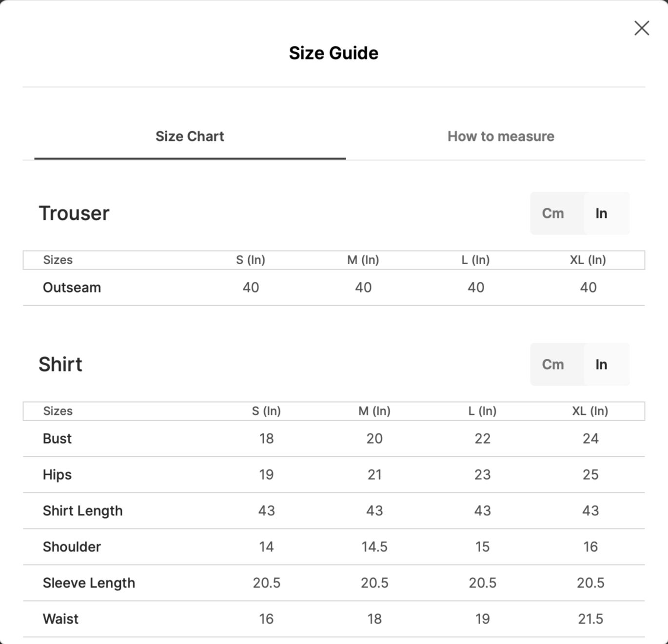This screenshot has height=644, width=668.
Task: Select In units for the Trouser table
Action: point(601,214)
